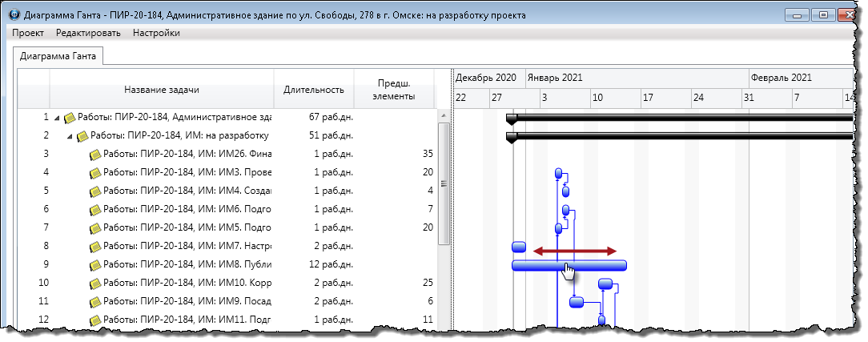Click the Предш. элементы column header
868x342 pixels.
[x=394, y=89]
